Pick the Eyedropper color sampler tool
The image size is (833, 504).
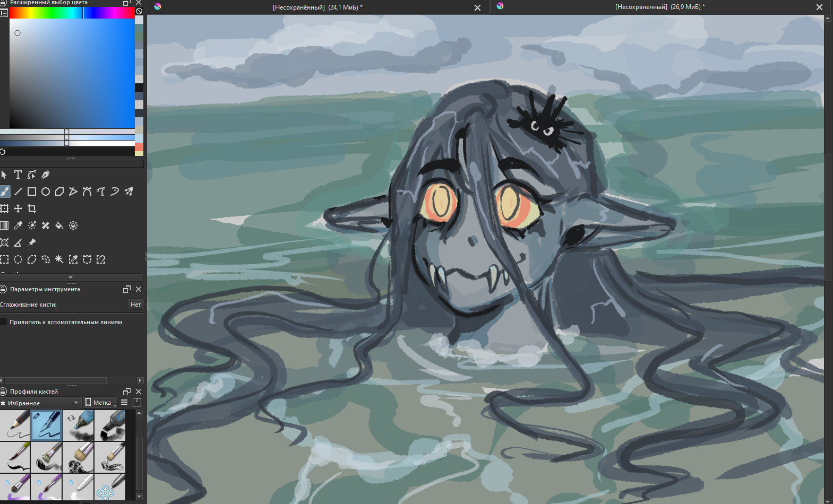[x=18, y=225]
